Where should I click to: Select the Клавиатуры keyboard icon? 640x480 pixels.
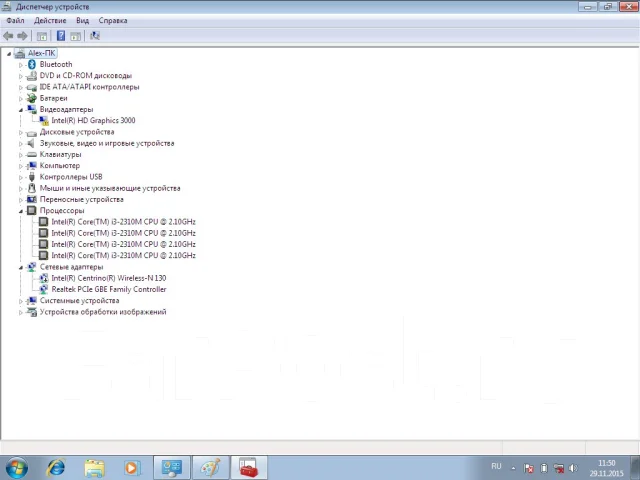(x=32, y=154)
